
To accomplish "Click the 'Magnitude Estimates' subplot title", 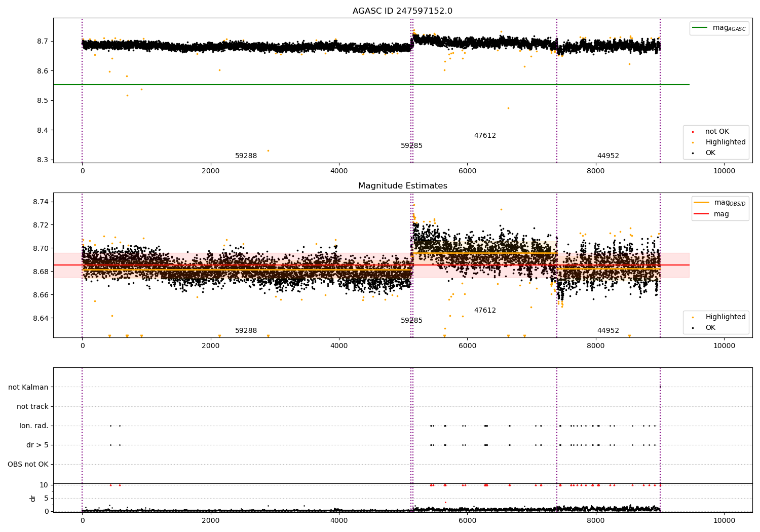I will click(403, 186).
